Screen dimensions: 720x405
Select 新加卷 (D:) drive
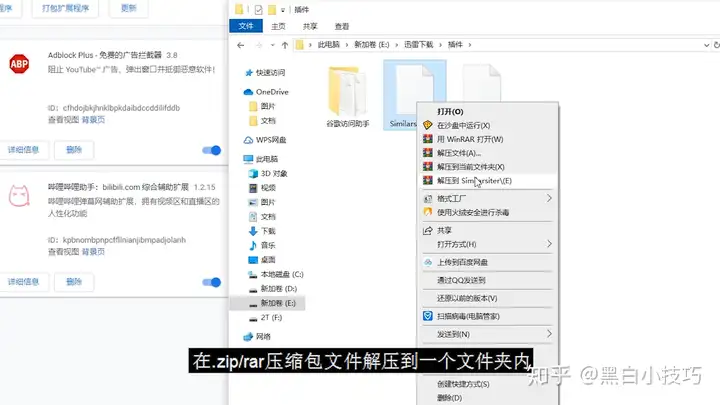click(x=273, y=288)
